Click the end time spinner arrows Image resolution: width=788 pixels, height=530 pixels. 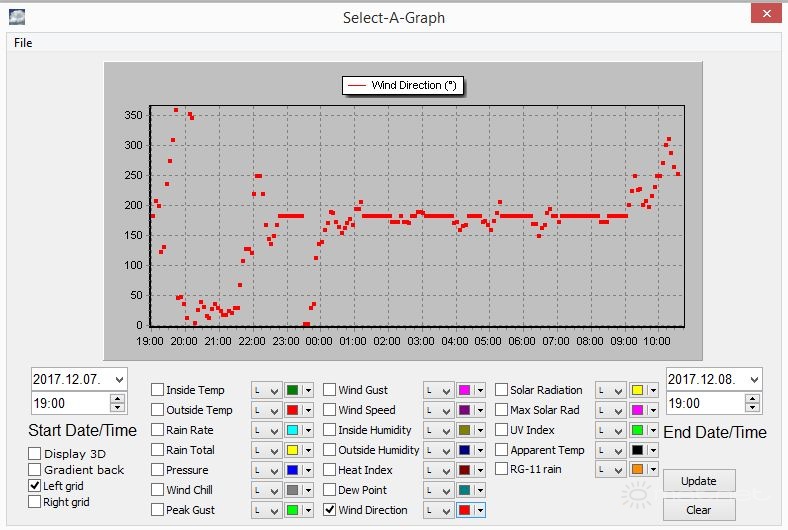(x=753, y=404)
